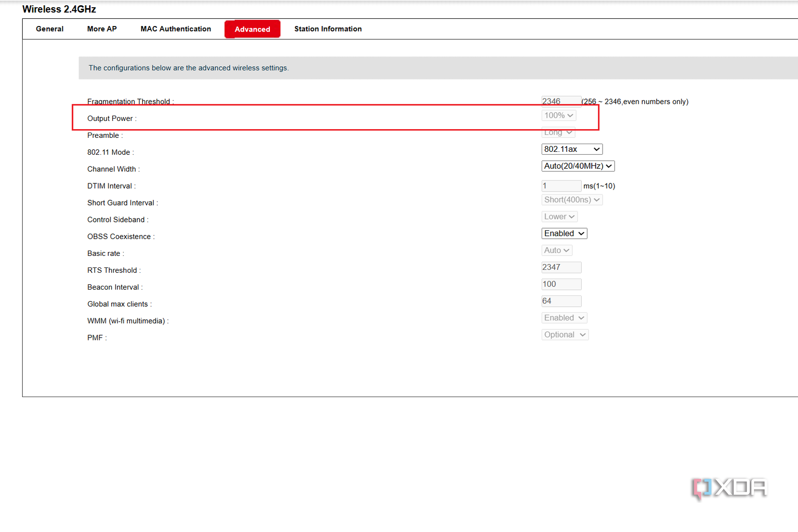
Task: Click the Output Power label
Action: (112, 118)
